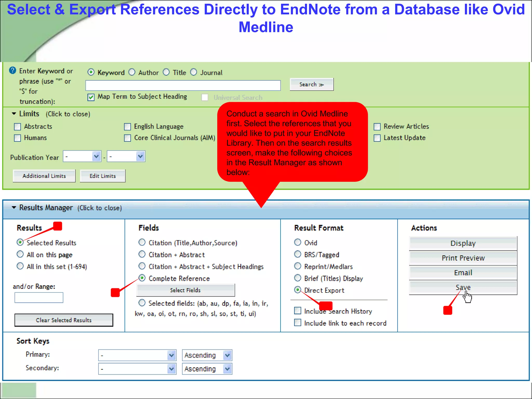This screenshot has width=532, height=399.
Task: Select the Selected Results radio button
Action: click(20, 242)
